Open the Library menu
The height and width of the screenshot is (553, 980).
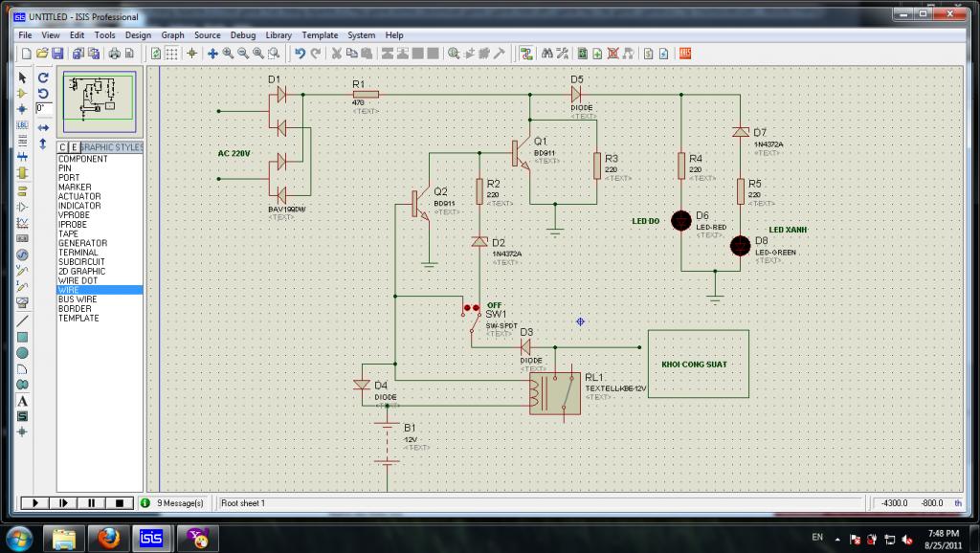click(278, 35)
